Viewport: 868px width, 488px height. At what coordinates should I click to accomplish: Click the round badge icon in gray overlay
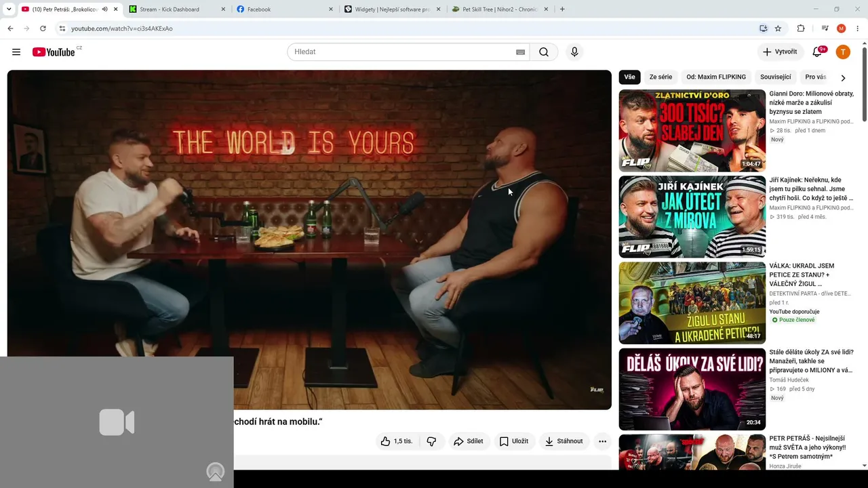coord(216,472)
